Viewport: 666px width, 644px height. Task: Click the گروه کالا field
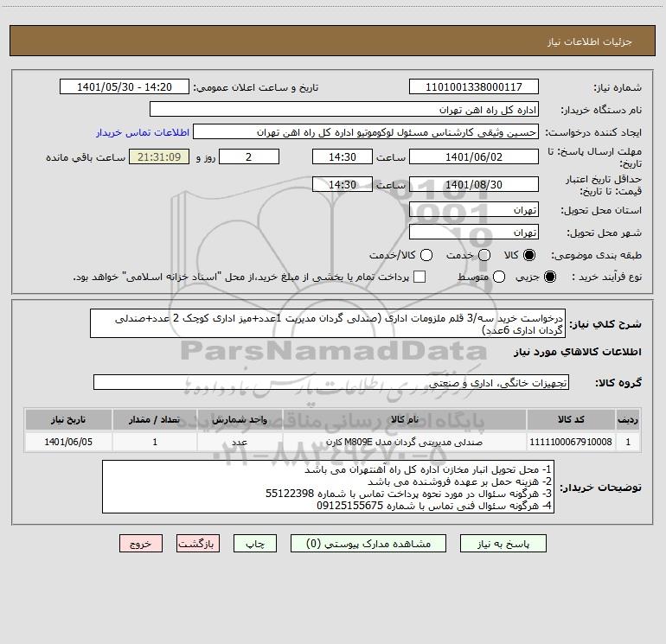[331, 382]
